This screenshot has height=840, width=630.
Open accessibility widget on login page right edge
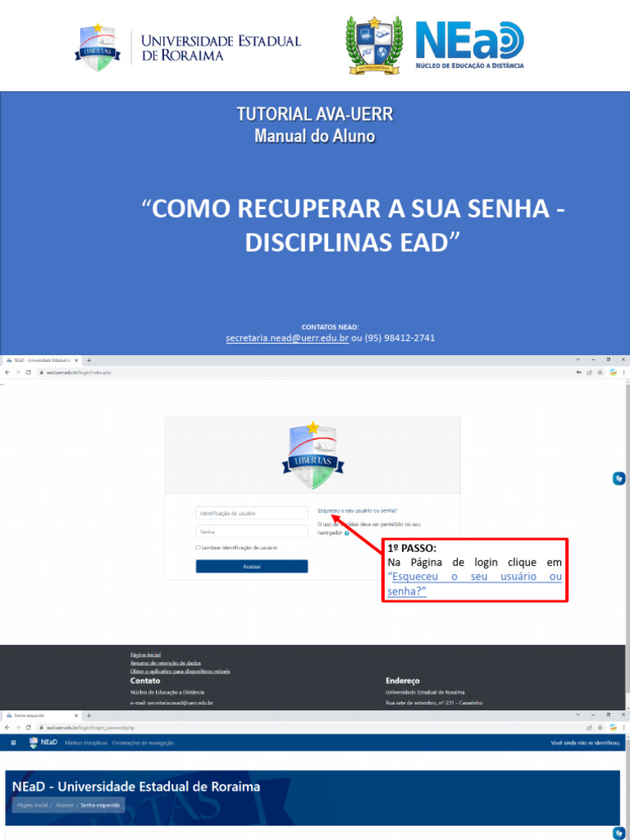click(x=619, y=478)
